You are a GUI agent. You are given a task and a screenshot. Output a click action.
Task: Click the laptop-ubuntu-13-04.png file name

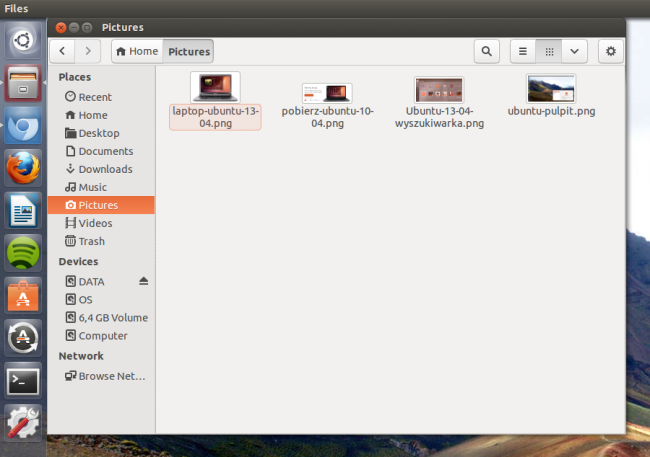[215, 117]
